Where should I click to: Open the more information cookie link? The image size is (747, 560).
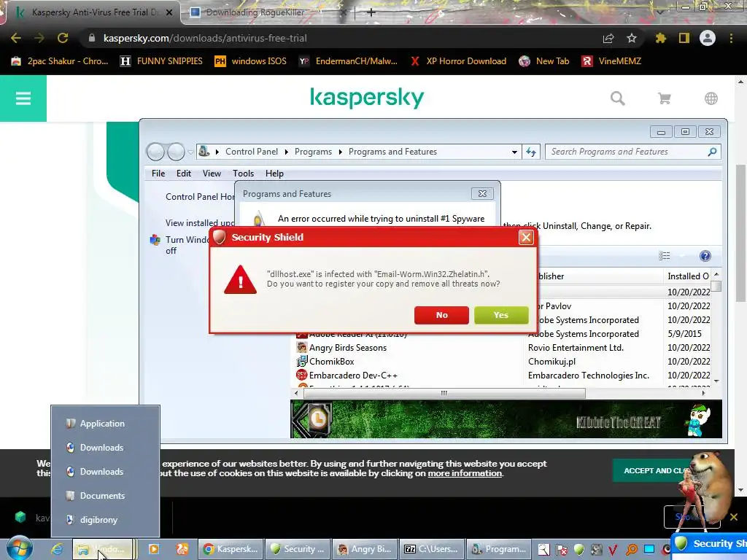coord(465,472)
